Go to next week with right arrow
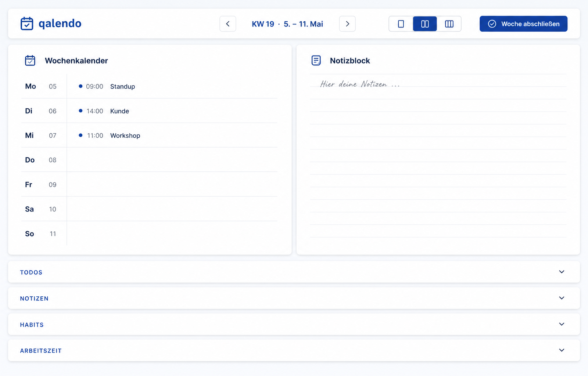Image resolution: width=588 pixels, height=376 pixels. click(347, 24)
